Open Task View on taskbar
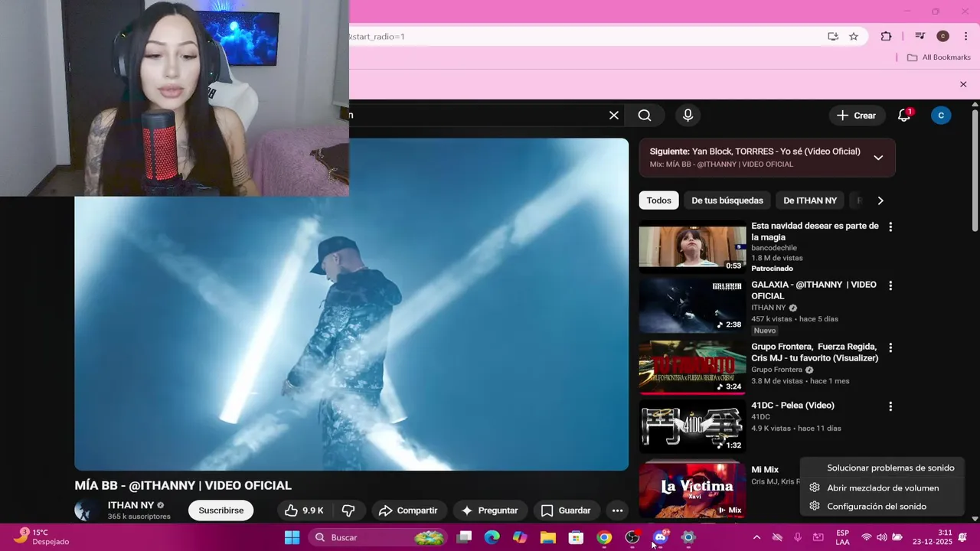The height and width of the screenshot is (551, 980). [x=465, y=537]
